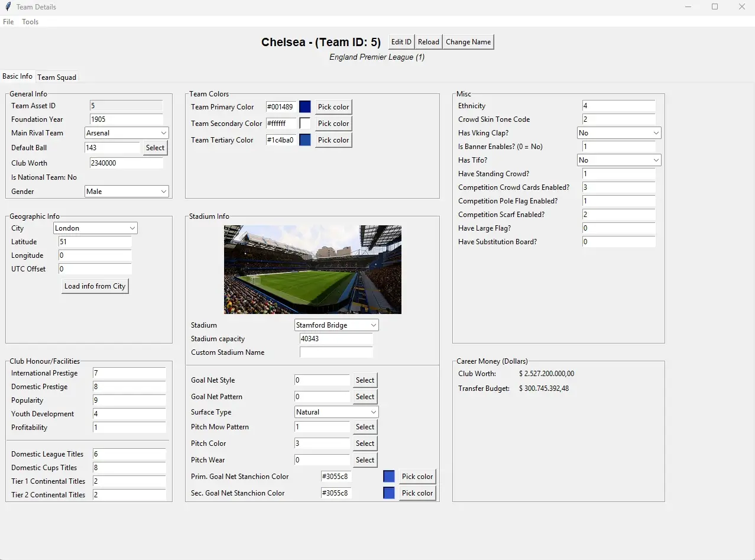This screenshot has width=755, height=560.
Task: Click Select for Pitch Mow Pattern
Action: point(365,427)
